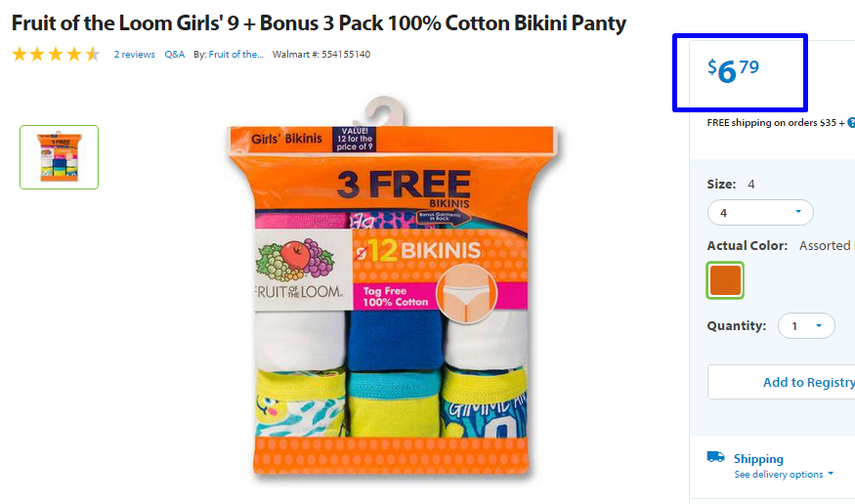The height and width of the screenshot is (504, 855).
Task: Click the Walmart item number text
Action: (321, 55)
